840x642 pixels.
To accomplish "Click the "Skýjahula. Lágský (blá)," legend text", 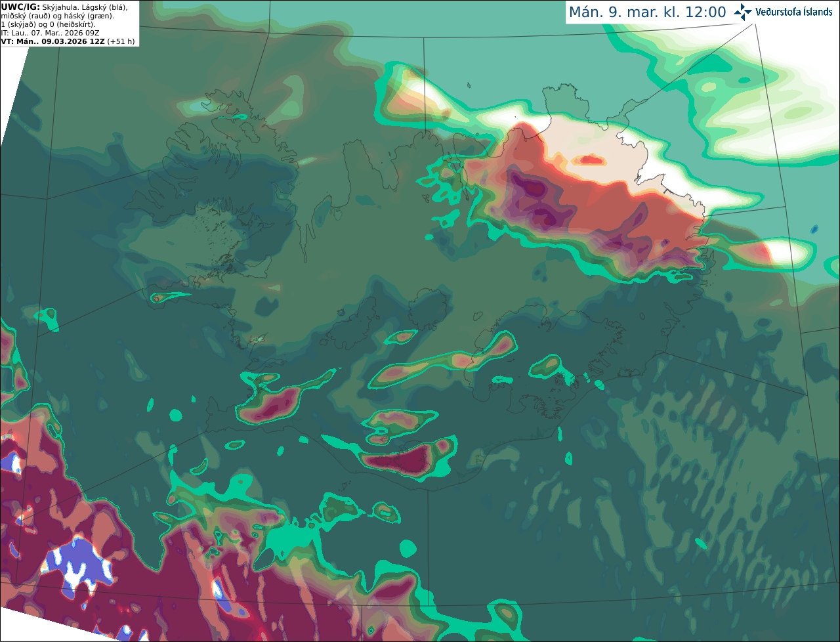I will (85, 7).
